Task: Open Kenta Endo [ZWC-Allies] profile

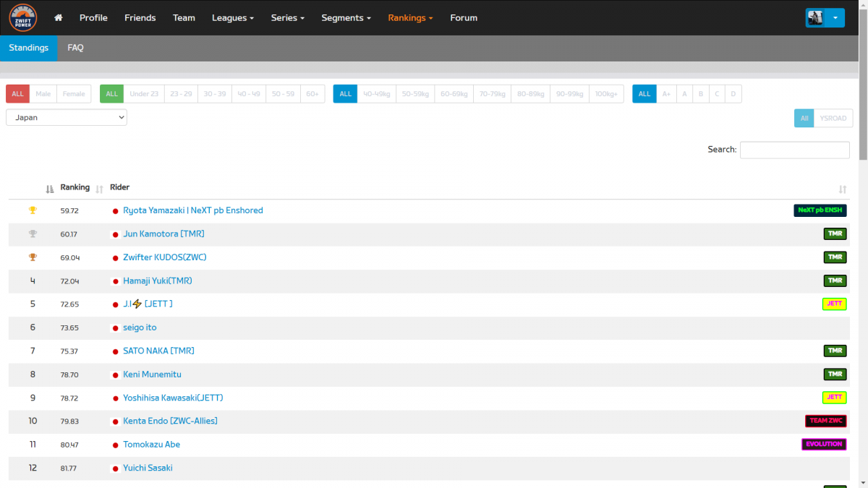Action: pyautogui.click(x=170, y=421)
